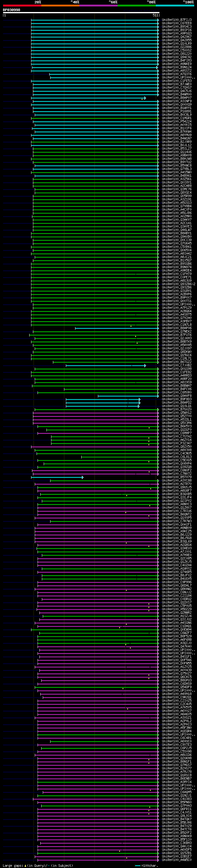This screenshot has height=868, width=197.
Task: Select UniRef100_Q7NEK2 hit label
Action: pos(177,332)
